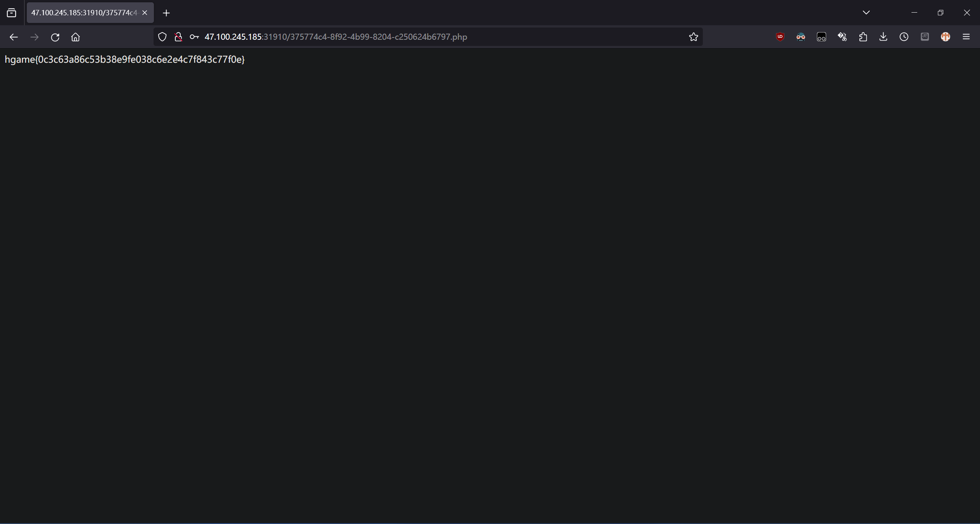Click the insecure connection padlock icon

[178, 37]
